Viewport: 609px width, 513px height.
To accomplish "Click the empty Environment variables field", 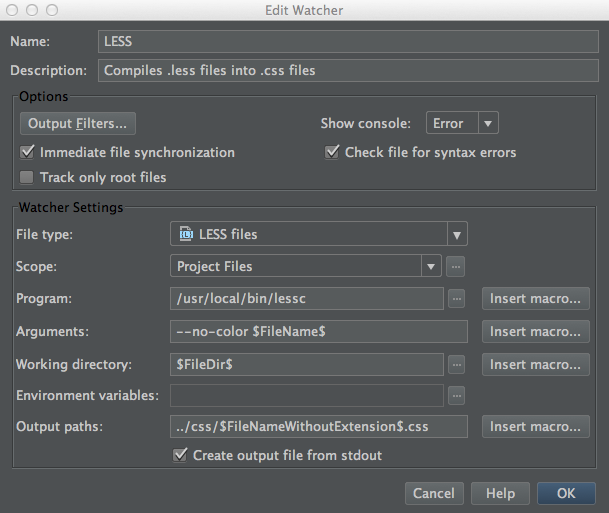I will pos(307,396).
